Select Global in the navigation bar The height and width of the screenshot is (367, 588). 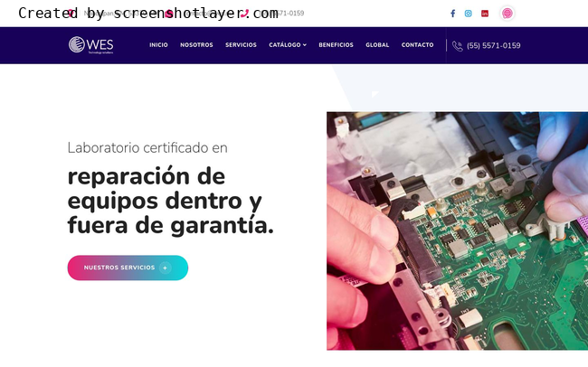click(377, 45)
